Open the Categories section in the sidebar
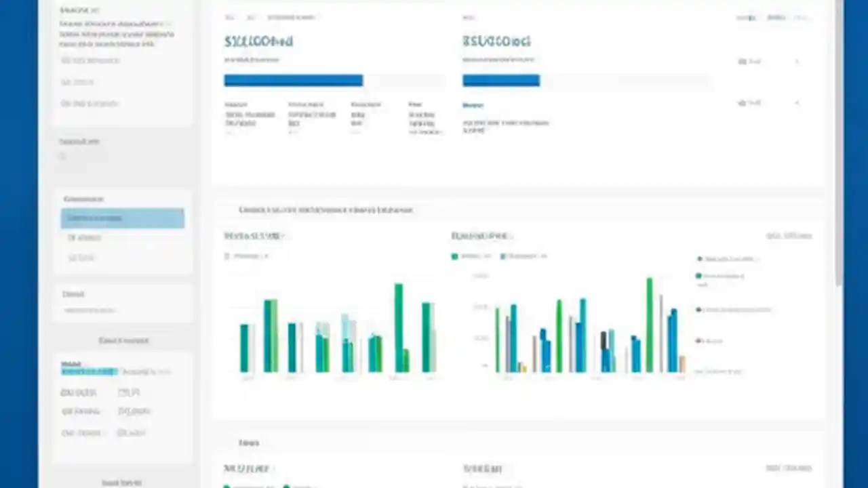Viewport: 868px width, 488px height. pyautogui.click(x=83, y=199)
